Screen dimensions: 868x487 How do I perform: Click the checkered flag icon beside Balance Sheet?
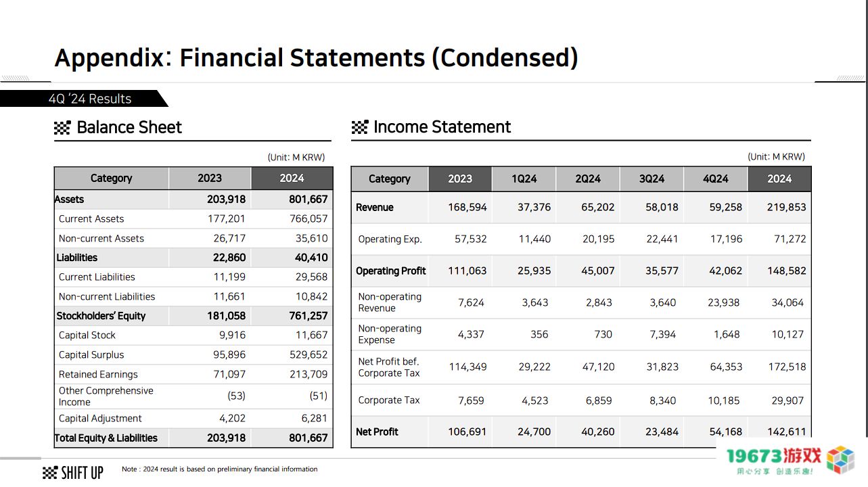click(62, 128)
